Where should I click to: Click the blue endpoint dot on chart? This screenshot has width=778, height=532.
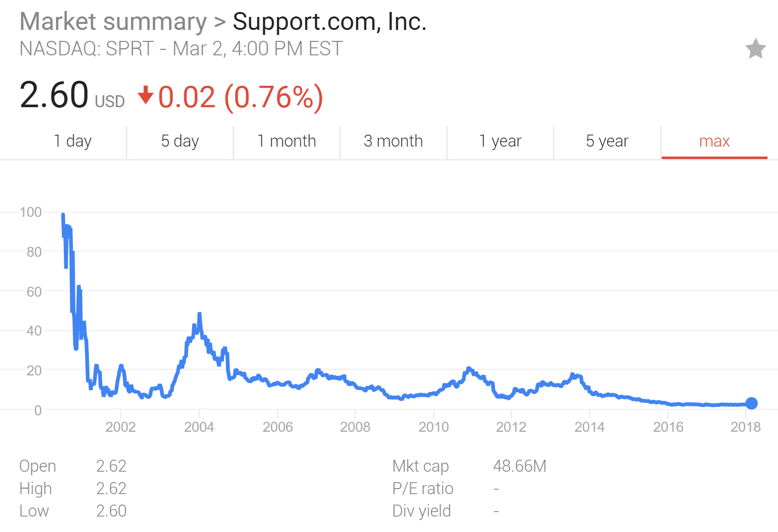752,403
